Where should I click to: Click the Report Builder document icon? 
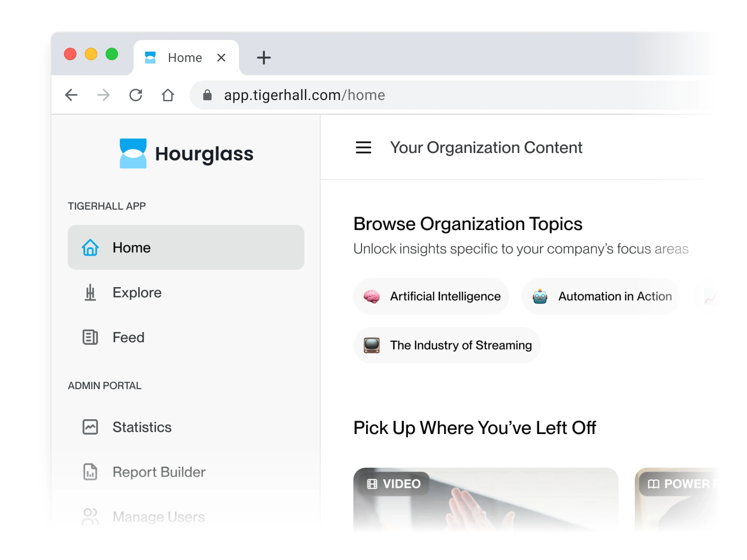coord(90,472)
